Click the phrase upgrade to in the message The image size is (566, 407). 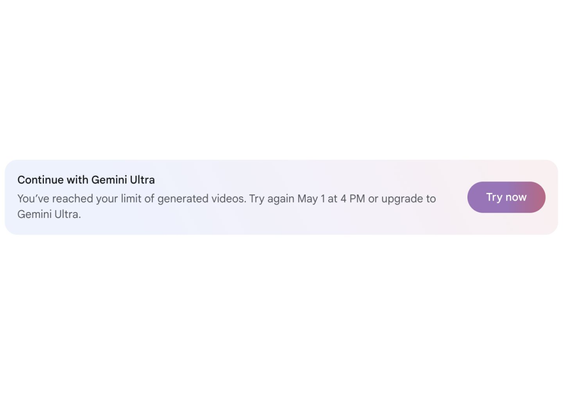[409, 199]
